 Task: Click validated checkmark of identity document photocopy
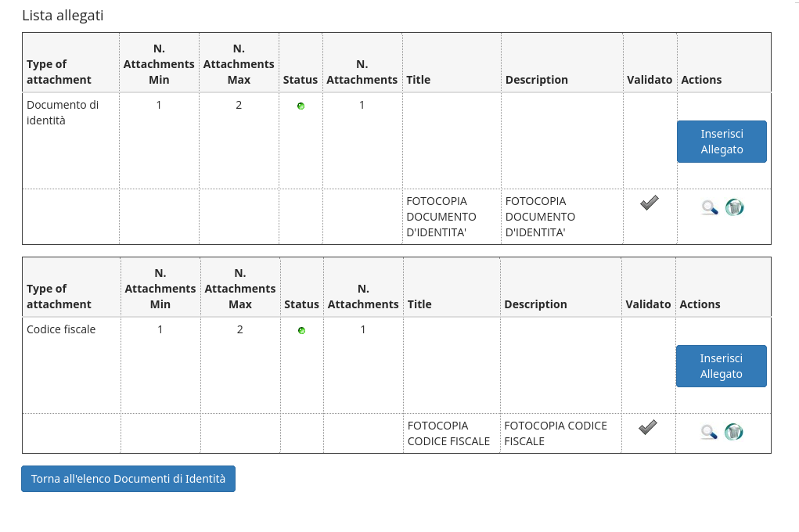coord(649,203)
